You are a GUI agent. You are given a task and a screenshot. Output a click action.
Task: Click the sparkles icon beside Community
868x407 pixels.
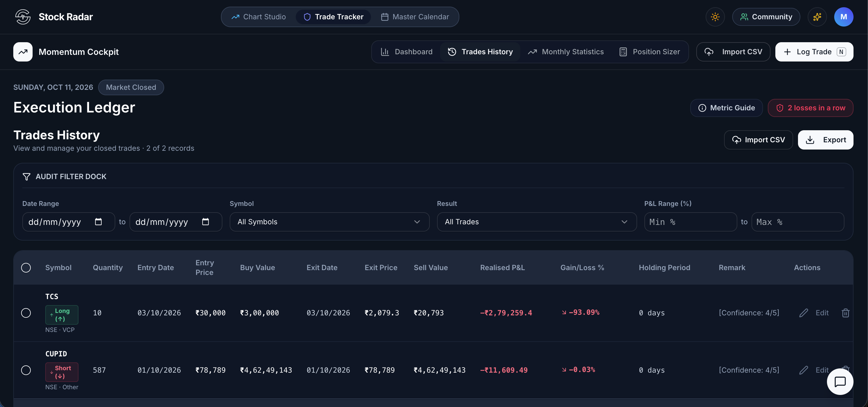817,17
